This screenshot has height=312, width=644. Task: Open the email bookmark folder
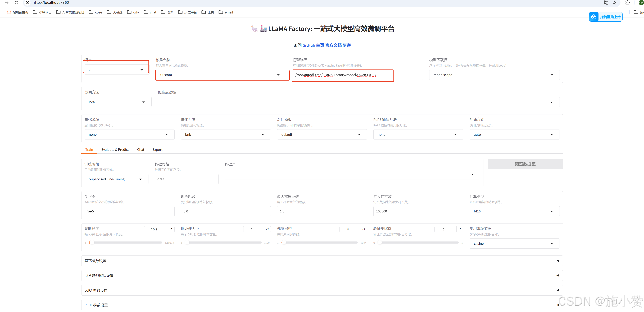[226, 12]
